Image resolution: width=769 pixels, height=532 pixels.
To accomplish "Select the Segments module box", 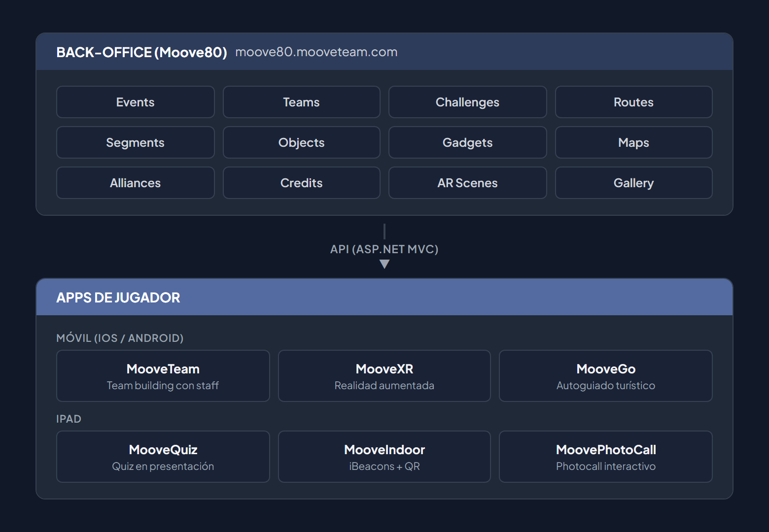I will click(x=136, y=142).
